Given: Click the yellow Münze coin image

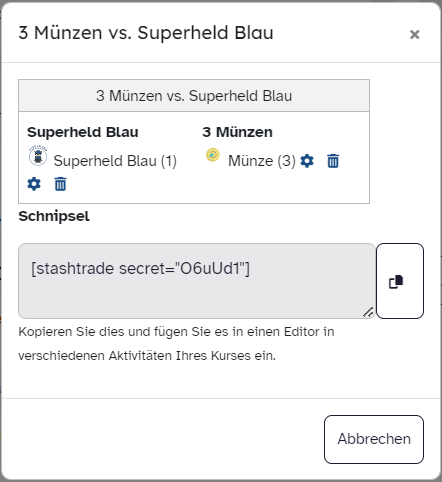Looking at the screenshot, I should click(x=213, y=155).
